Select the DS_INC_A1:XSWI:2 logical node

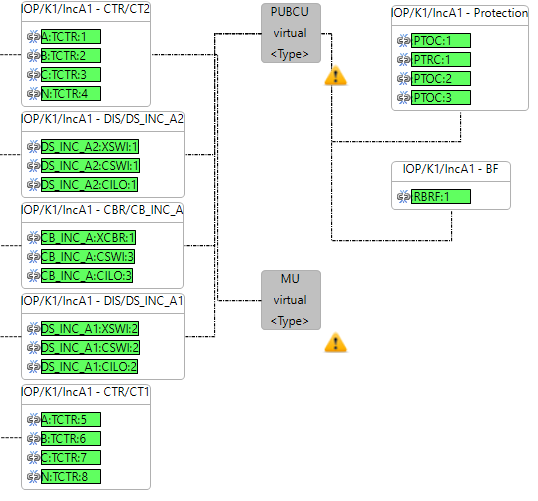[90, 328]
